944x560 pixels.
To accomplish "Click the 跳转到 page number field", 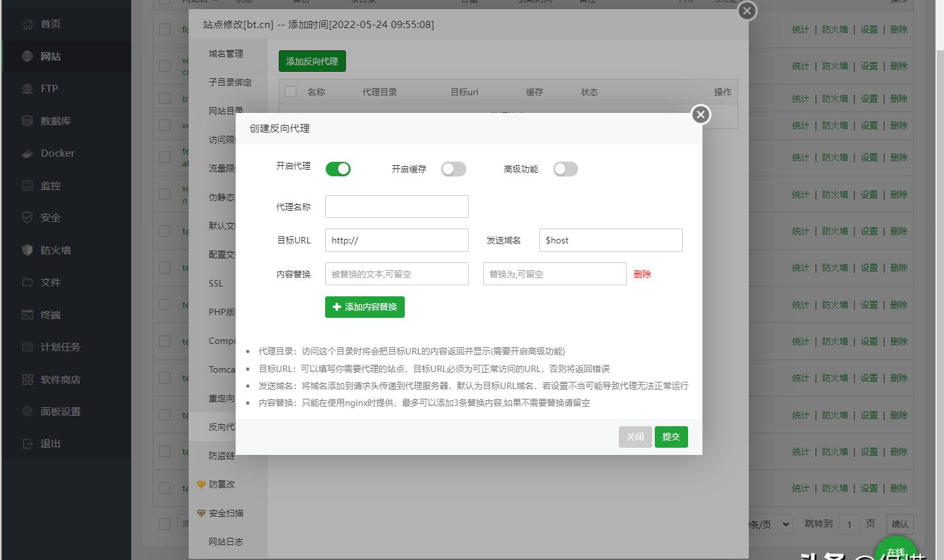I will 849,524.
